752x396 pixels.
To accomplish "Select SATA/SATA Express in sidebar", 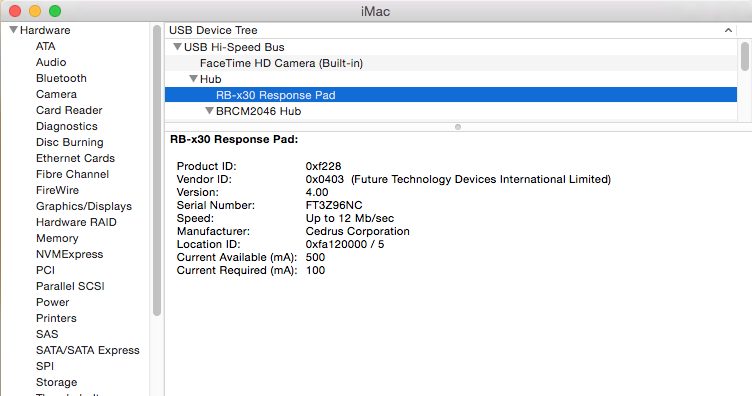I will (88, 350).
